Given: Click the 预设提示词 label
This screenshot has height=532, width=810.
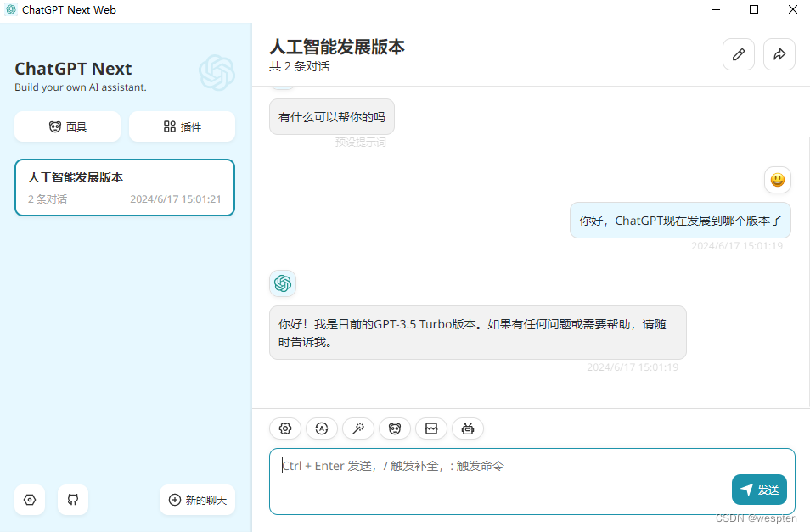Looking at the screenshot, I should click(361, 142).
